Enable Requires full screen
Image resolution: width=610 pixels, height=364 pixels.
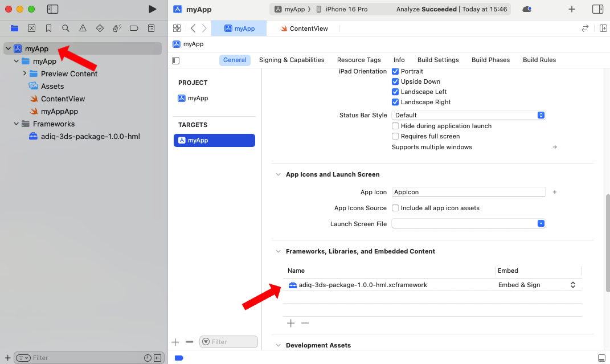[395, 136]
